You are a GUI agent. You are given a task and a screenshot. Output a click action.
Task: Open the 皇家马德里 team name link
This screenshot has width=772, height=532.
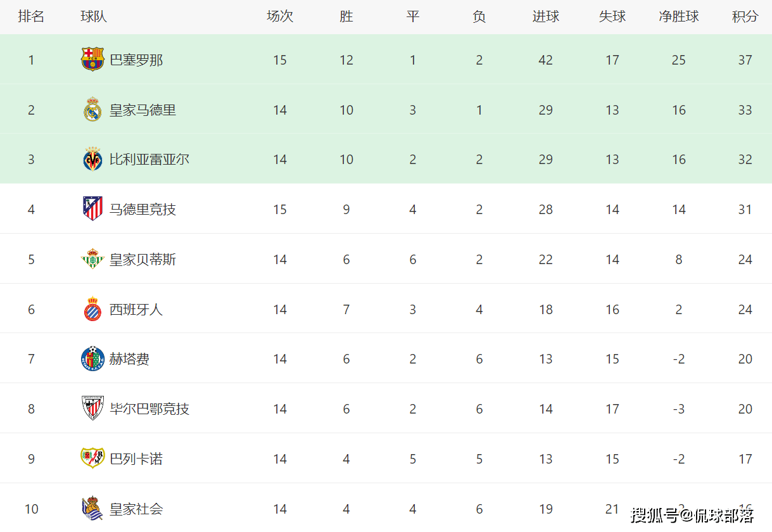click(142, 110)
